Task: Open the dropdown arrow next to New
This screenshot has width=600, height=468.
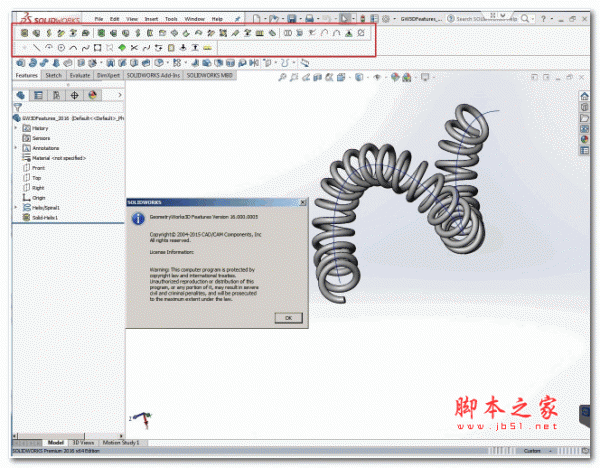Action: click(265, 18)
